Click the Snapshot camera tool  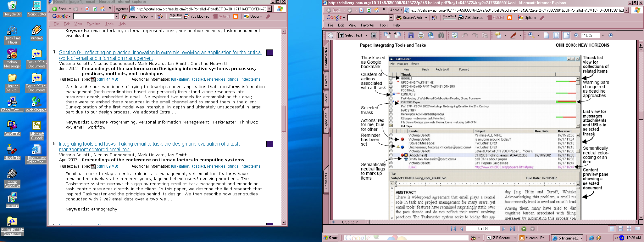pyautogui.click(x=374, y=35)
